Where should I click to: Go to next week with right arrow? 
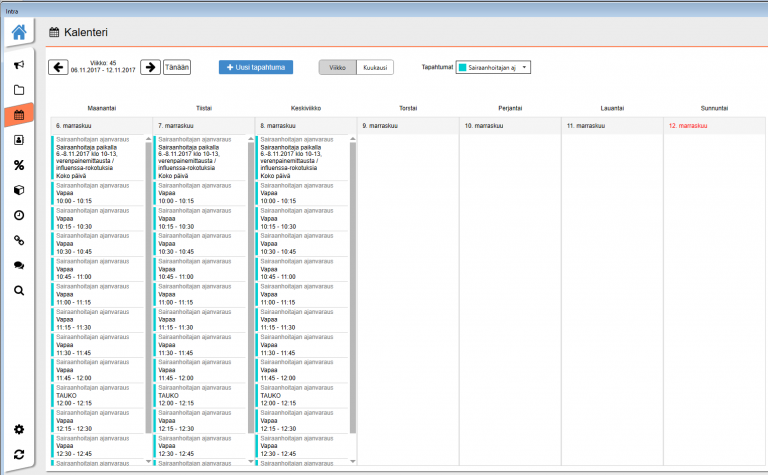pyautogui.click(x=149, y=67)
